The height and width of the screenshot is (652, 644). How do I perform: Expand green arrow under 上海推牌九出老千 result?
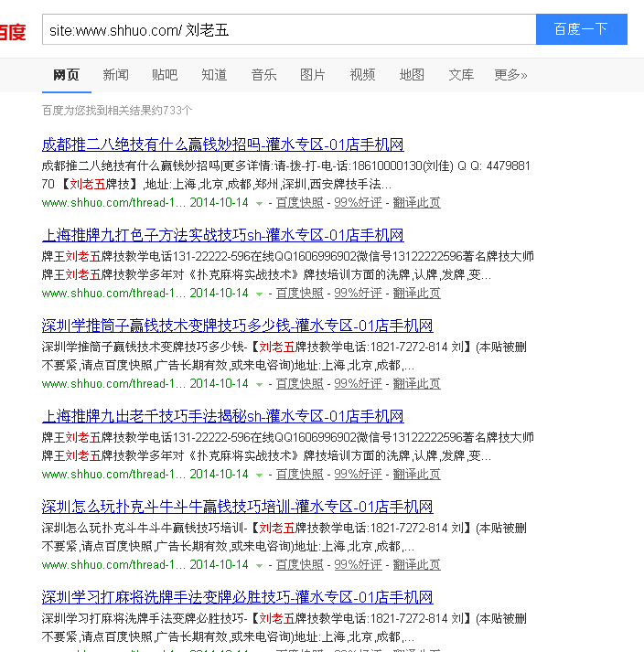pos(259,475)
